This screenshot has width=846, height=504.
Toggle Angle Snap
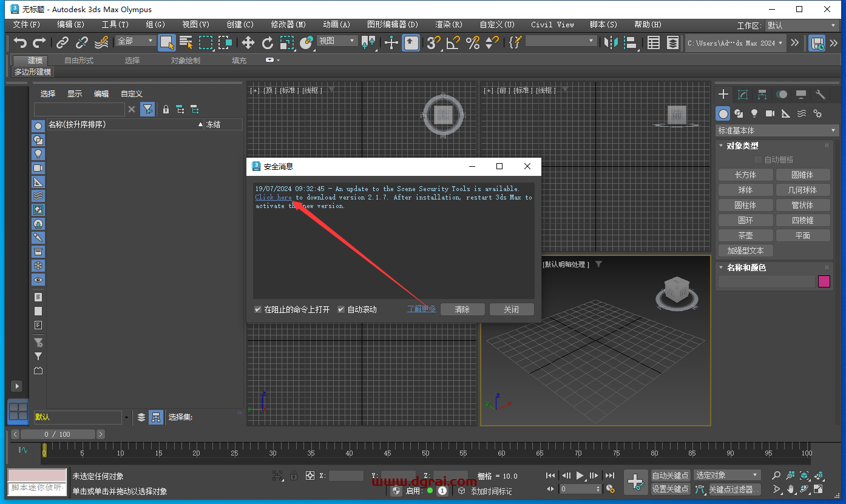(453, 42)
